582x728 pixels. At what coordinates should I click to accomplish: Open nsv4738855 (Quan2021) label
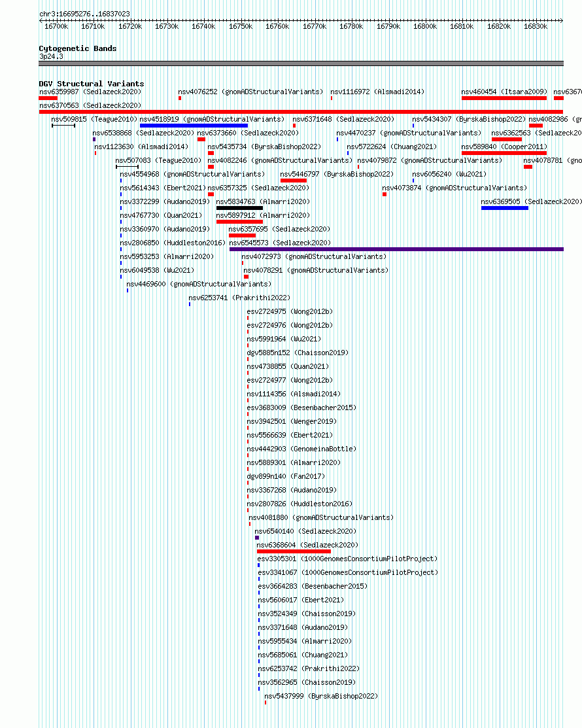coord(288,366)
